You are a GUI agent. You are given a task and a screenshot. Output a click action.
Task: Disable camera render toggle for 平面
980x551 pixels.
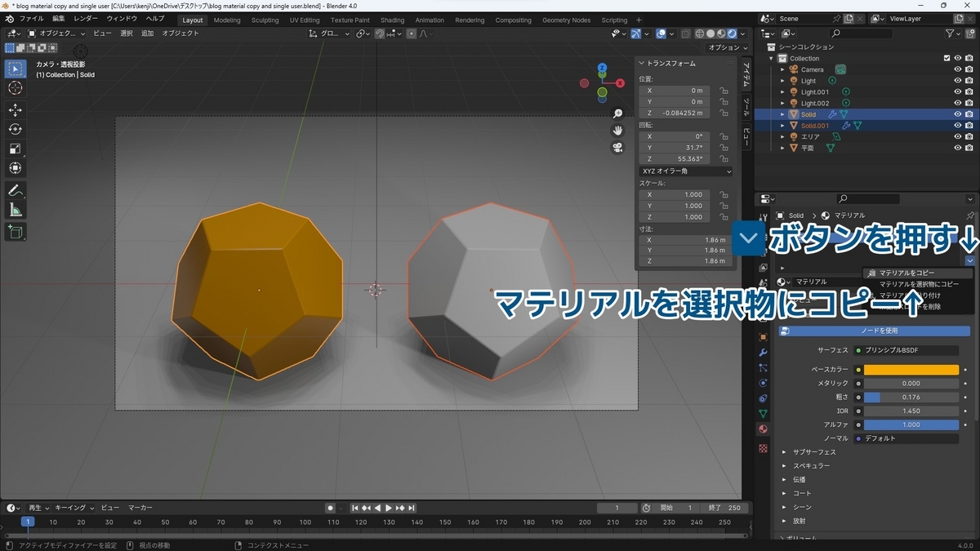pos(969,148)
